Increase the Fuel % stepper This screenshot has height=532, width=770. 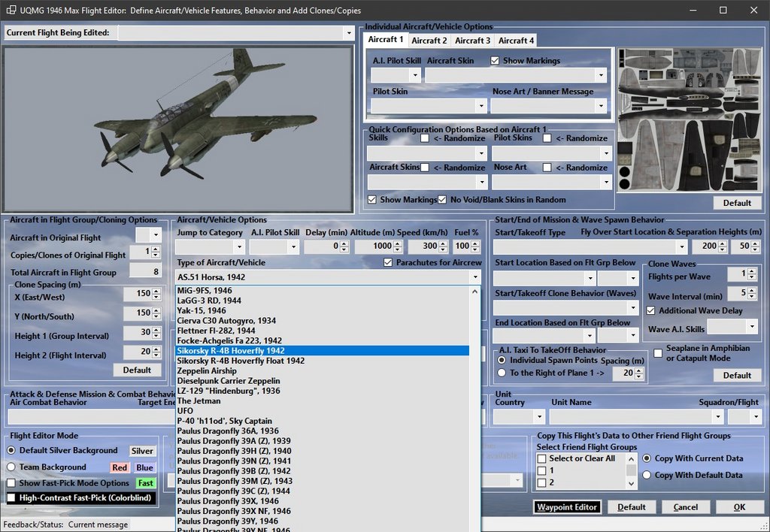(x=475, y=243)
